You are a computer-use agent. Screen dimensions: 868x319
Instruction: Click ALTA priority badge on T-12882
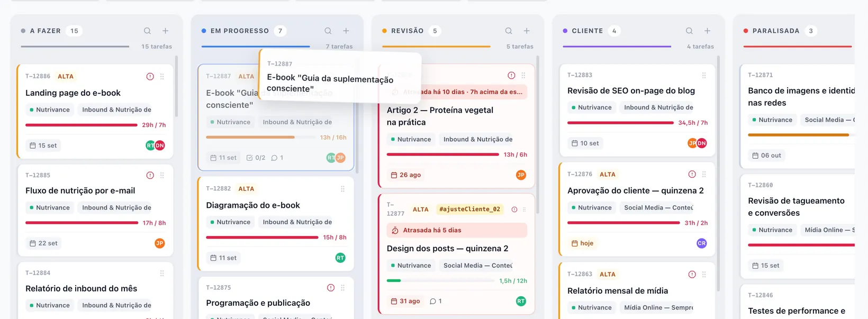pos(246,189)
